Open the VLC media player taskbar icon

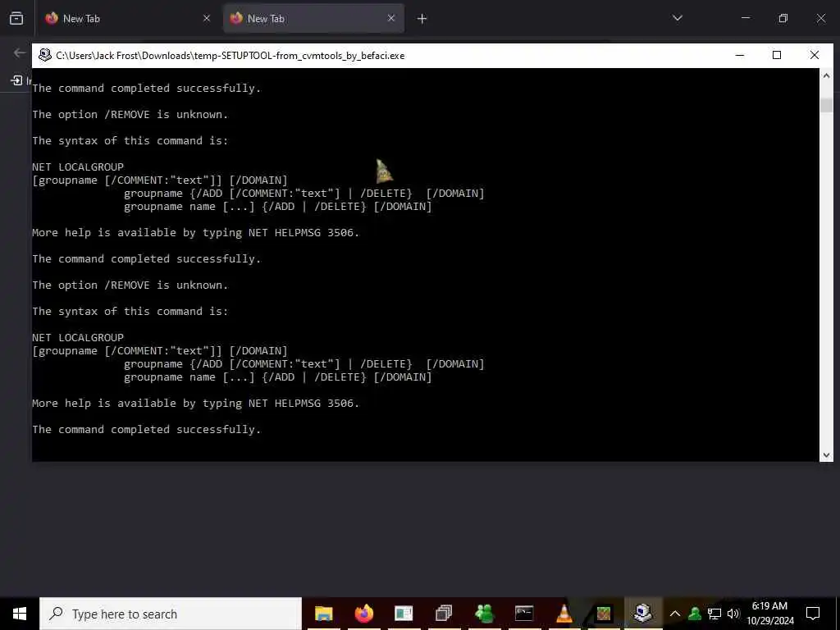click(x=564, y=614)
